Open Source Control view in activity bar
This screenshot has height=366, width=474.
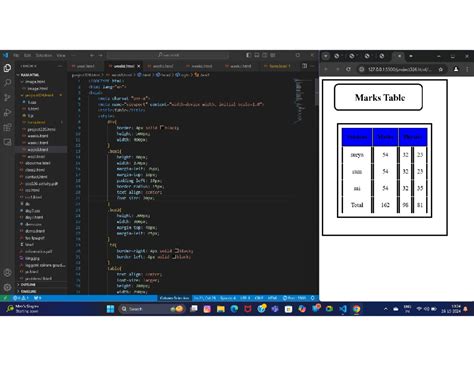(x=7, y=98)
